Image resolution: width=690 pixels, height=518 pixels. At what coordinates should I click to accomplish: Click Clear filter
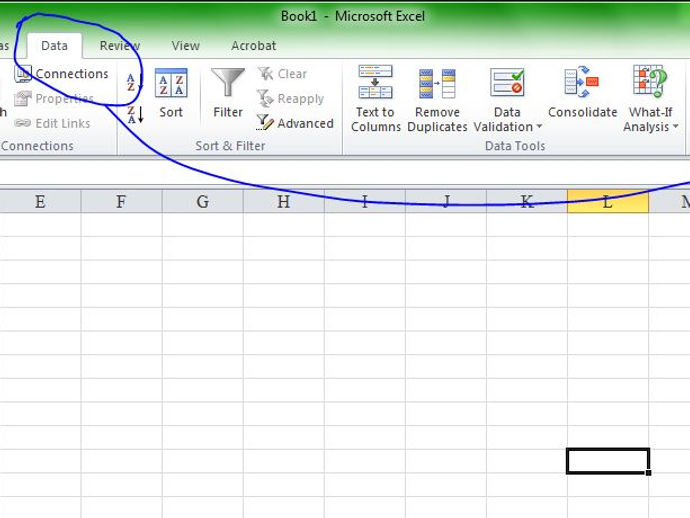pos(283,73)
